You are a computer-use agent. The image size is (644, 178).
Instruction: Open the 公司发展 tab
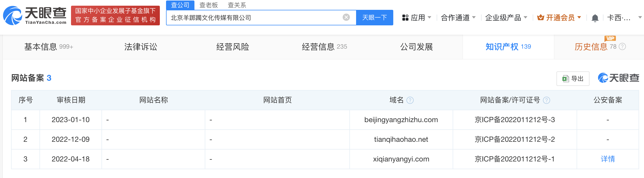[417, 47]
